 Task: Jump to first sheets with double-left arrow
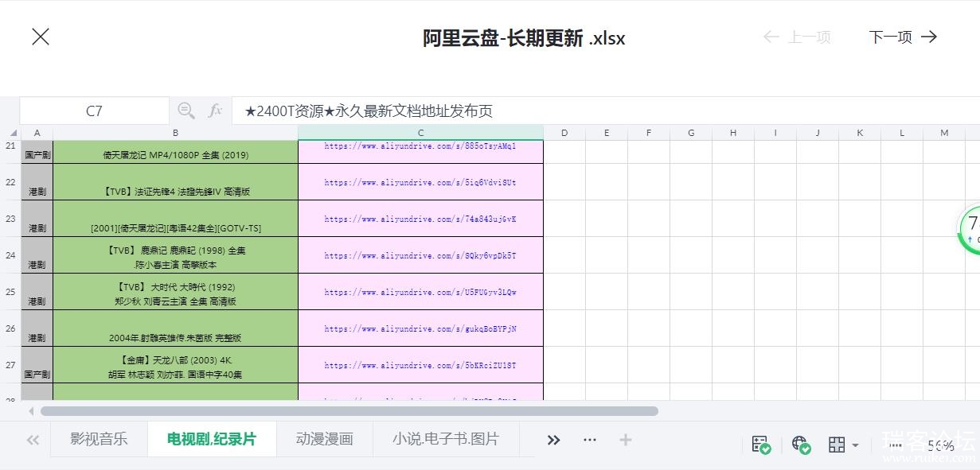[33, 440]
